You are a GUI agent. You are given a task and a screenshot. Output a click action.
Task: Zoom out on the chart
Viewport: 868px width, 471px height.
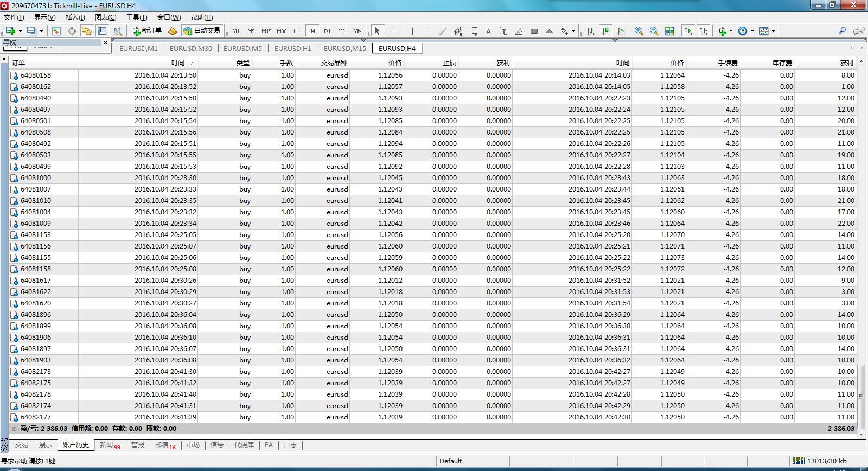point(654,31)
